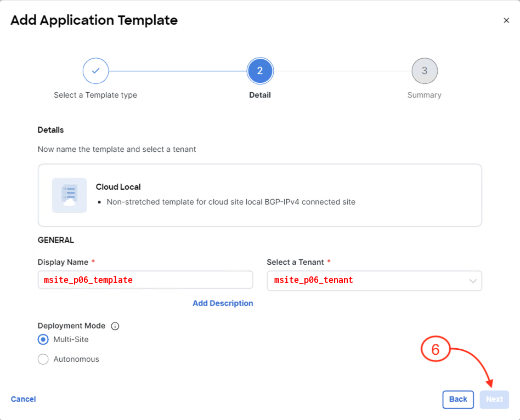Click the Detail step label
The width and height of the screenshot is (520, 420).
coord(260,95)
